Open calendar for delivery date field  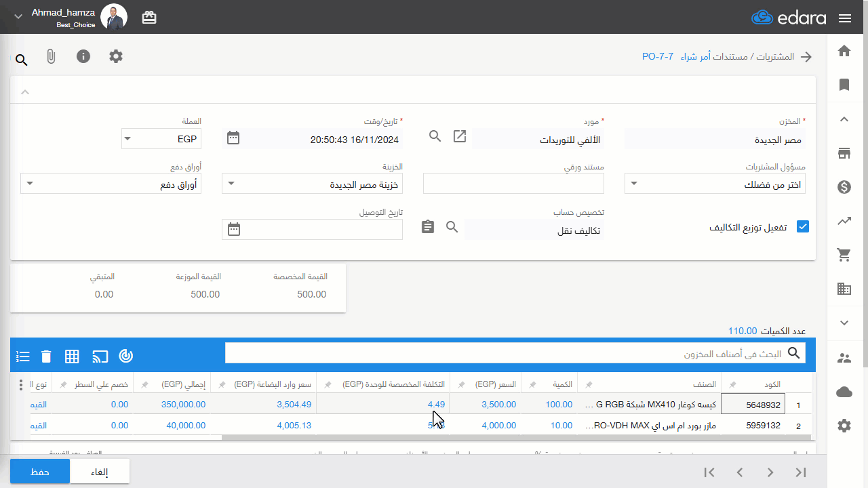(234, 229)
